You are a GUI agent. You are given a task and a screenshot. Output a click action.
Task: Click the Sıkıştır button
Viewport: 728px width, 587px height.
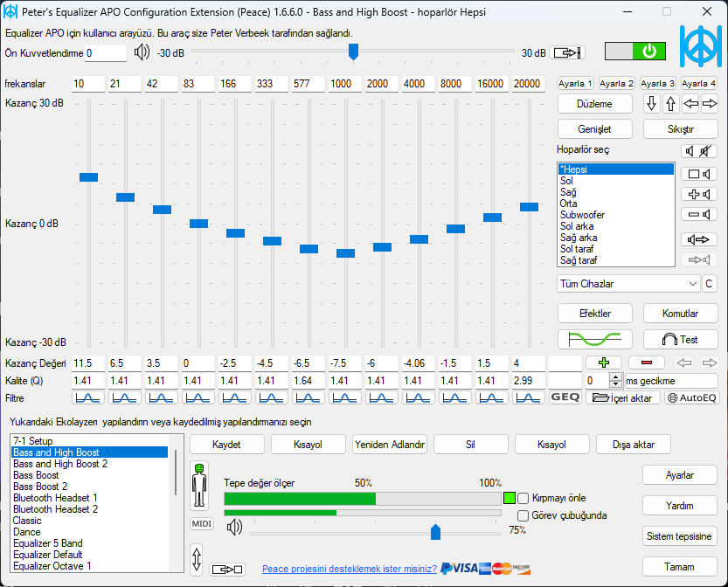[680, 129]
